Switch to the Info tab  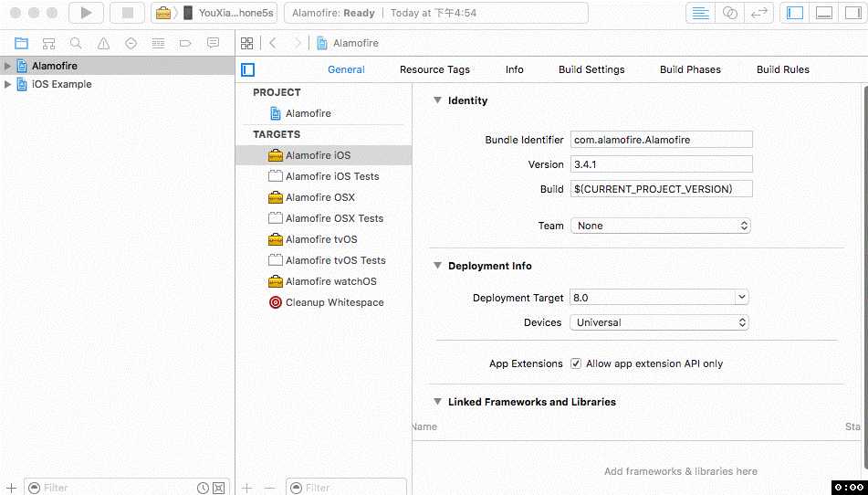(514, 69)
